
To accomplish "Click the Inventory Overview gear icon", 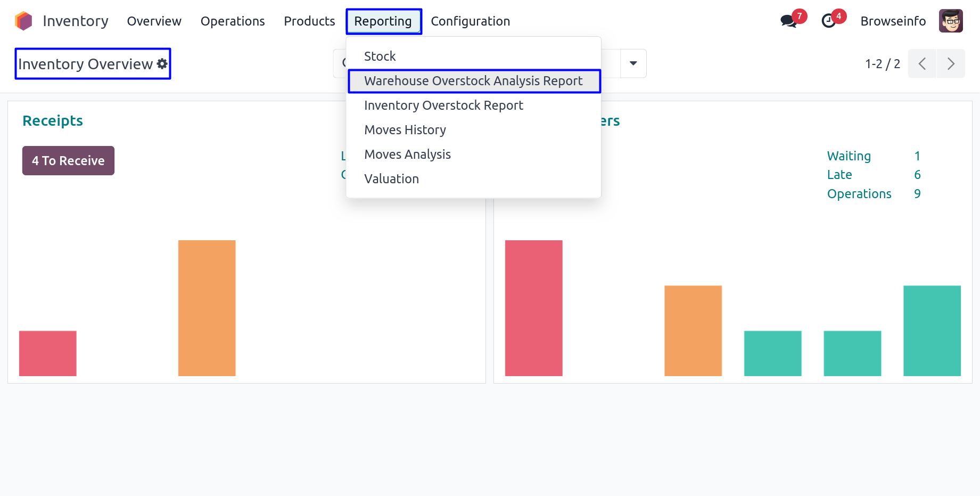I will click(162, 64).
